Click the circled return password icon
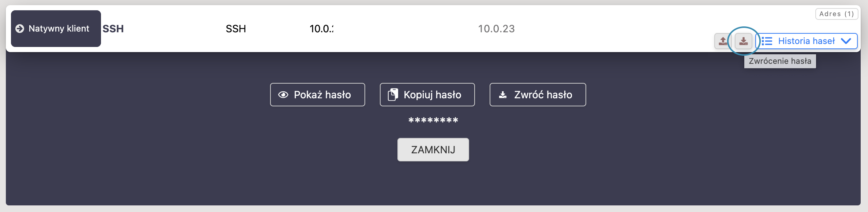868x212 pixels. coord(743,41)
